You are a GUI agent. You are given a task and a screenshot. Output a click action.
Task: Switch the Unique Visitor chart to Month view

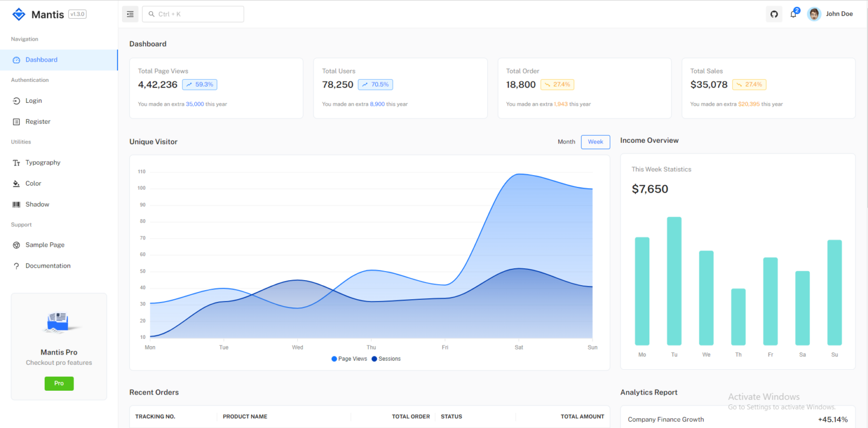click(x=566, y=142)
